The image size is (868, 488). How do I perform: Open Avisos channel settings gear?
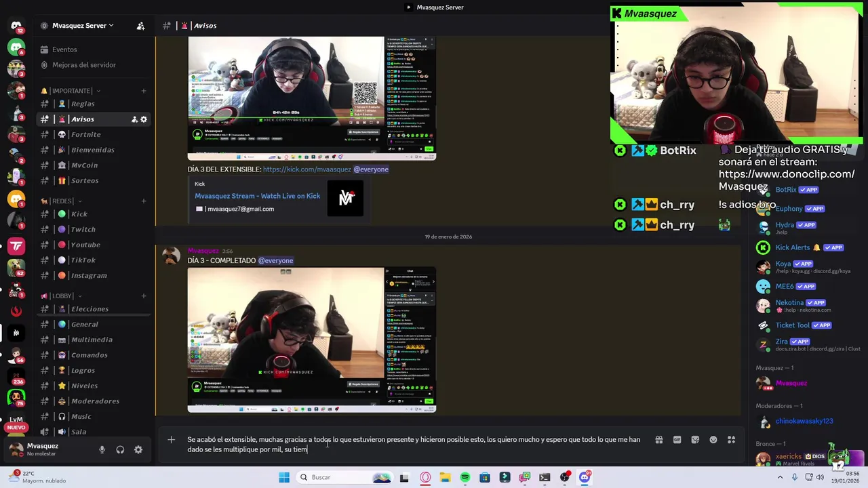pos(144,119)
